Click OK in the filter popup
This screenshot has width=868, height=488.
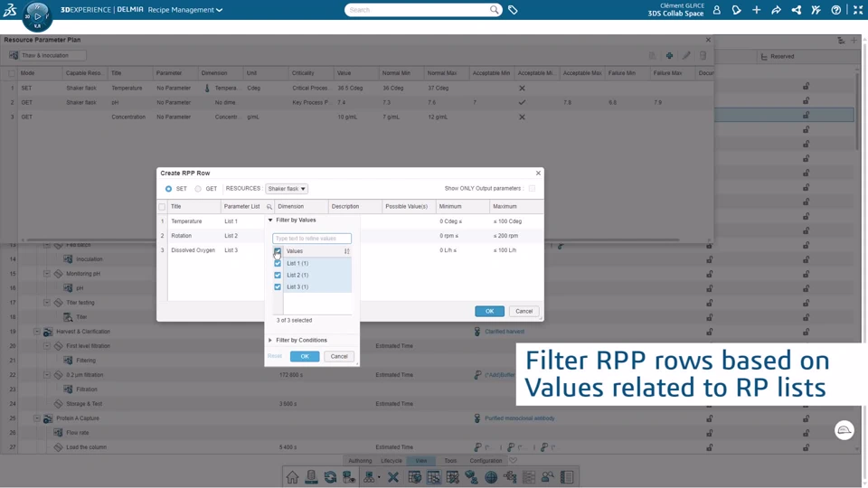[x=305, y=356]
